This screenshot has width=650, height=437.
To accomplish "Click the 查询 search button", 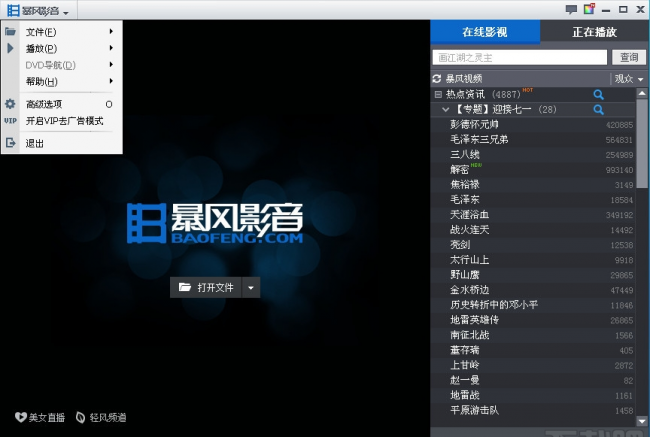I will [629, 57].
